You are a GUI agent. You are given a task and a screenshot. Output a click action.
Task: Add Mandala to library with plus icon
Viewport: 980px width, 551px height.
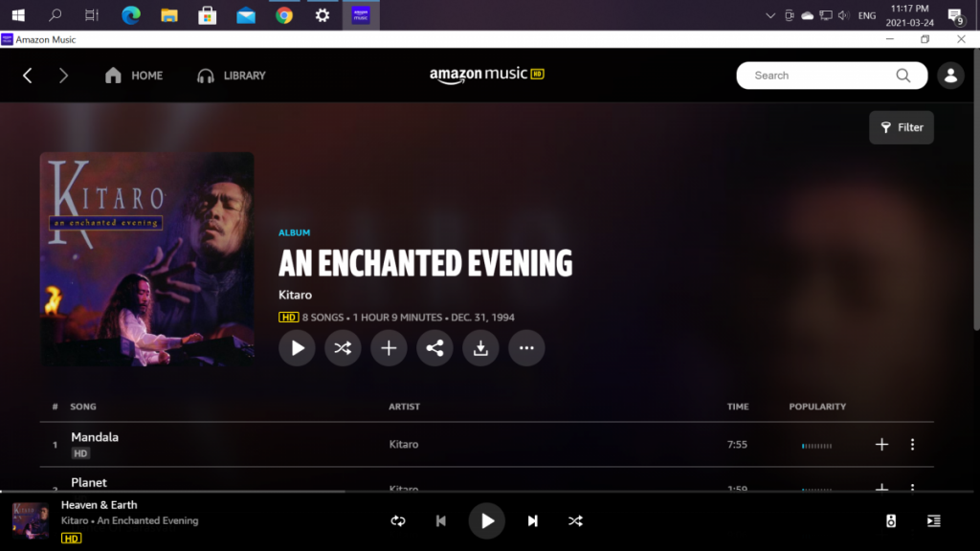(881, 444)
